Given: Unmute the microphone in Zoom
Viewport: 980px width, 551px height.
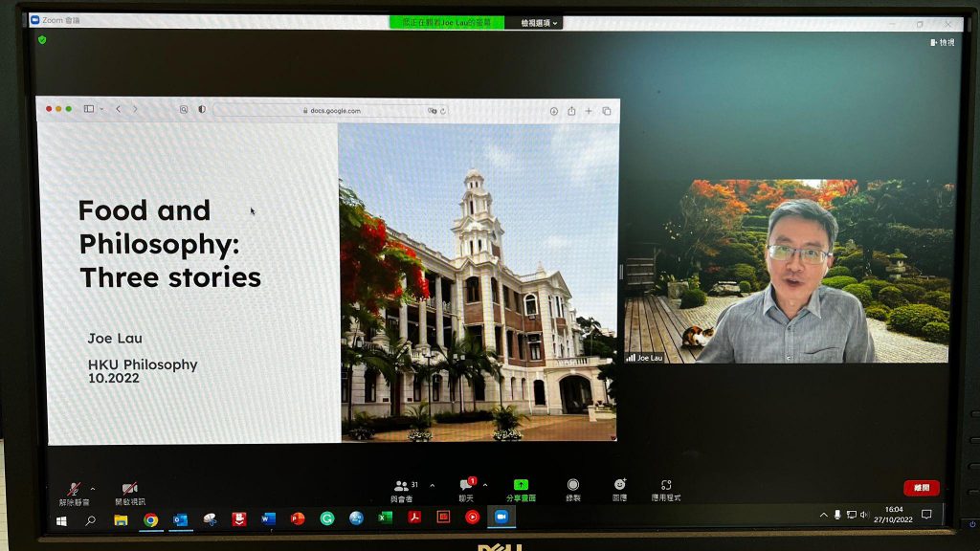Looking at the screenshot, I should click(x=74, y=493).
